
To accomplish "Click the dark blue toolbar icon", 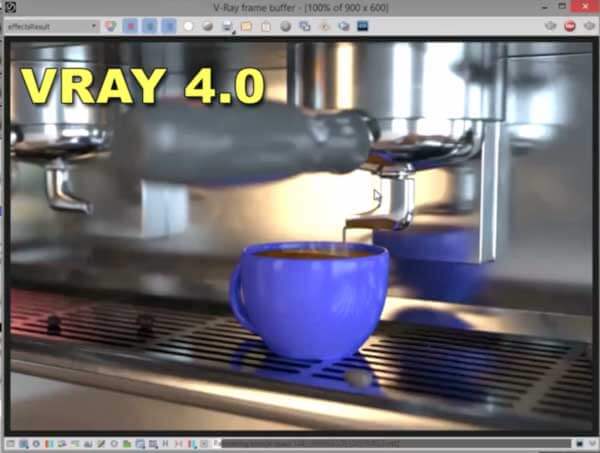I will 363,26.
